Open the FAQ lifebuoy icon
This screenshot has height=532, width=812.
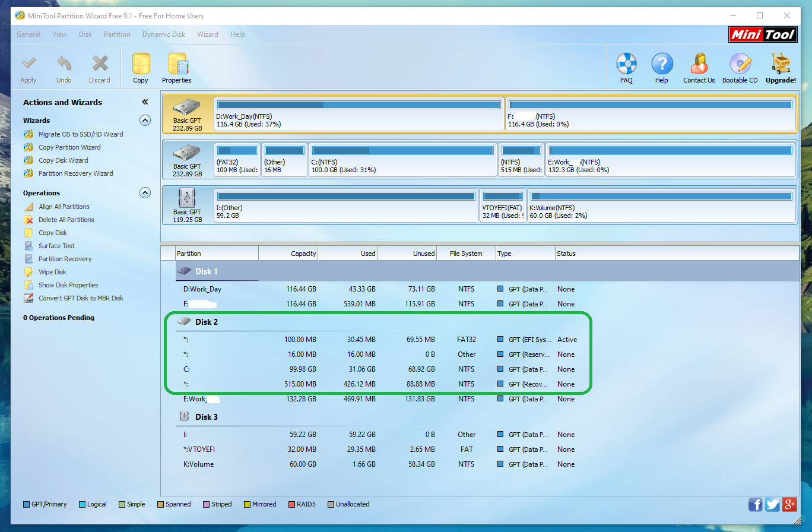pyautogui.click(x=626, y=64)
